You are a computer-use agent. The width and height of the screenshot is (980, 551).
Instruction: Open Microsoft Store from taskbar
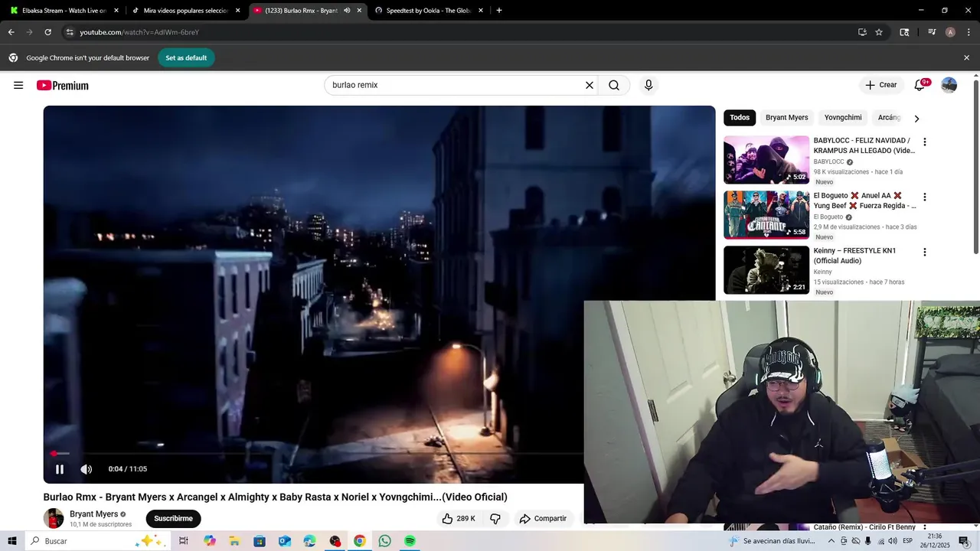tap(260, 541)
